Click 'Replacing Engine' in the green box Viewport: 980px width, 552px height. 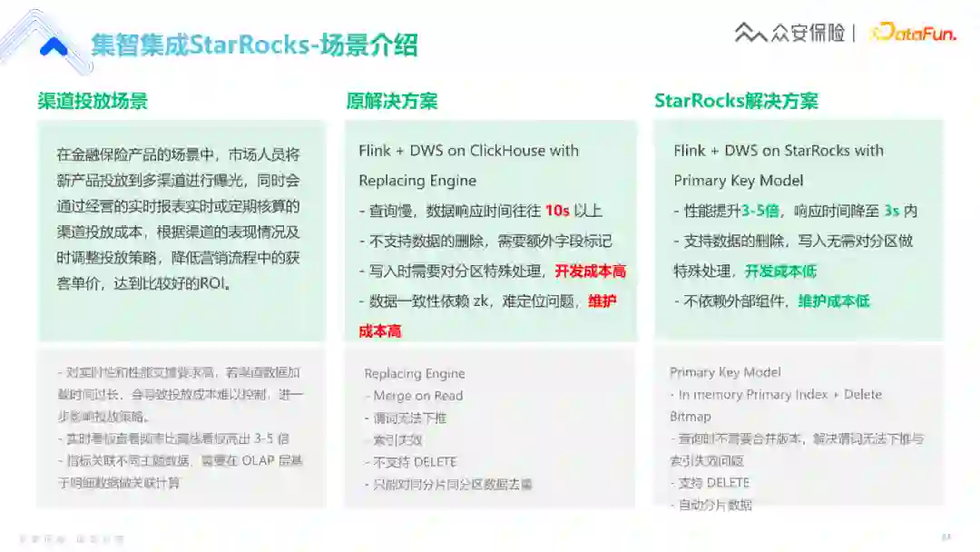417,181
